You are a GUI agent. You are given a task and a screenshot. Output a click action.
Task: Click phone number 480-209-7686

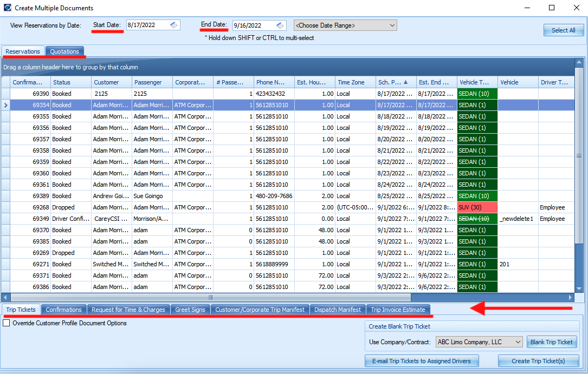[x=274, y=196]
